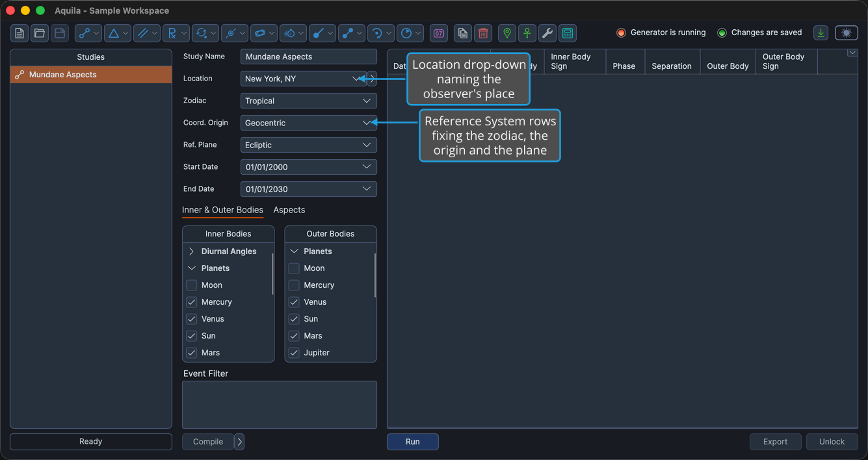Image resolution: width=868 pixels, height=460 pixels.
Task: Open the Location New York, NY drop-down
Action: click(x=304, y=79)
